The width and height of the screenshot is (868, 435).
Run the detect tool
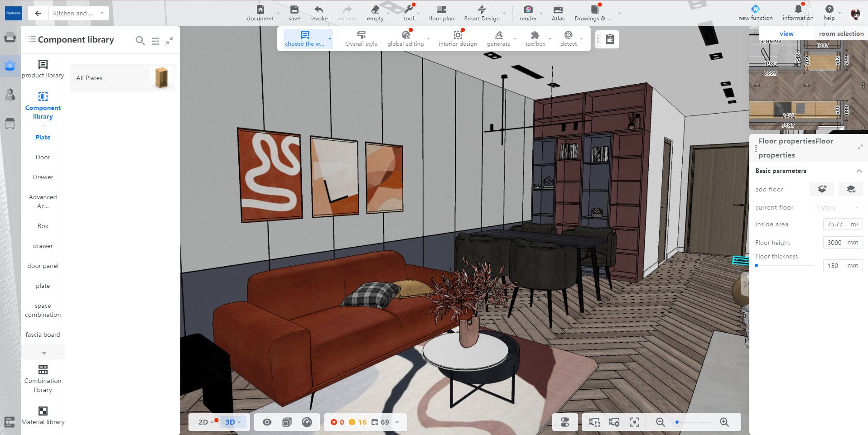(569, 35)
